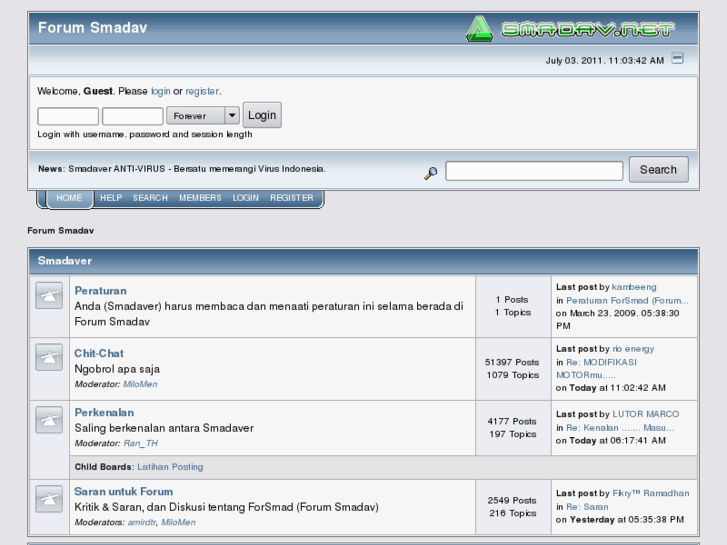Click the Search button

(x=658, y=170)
